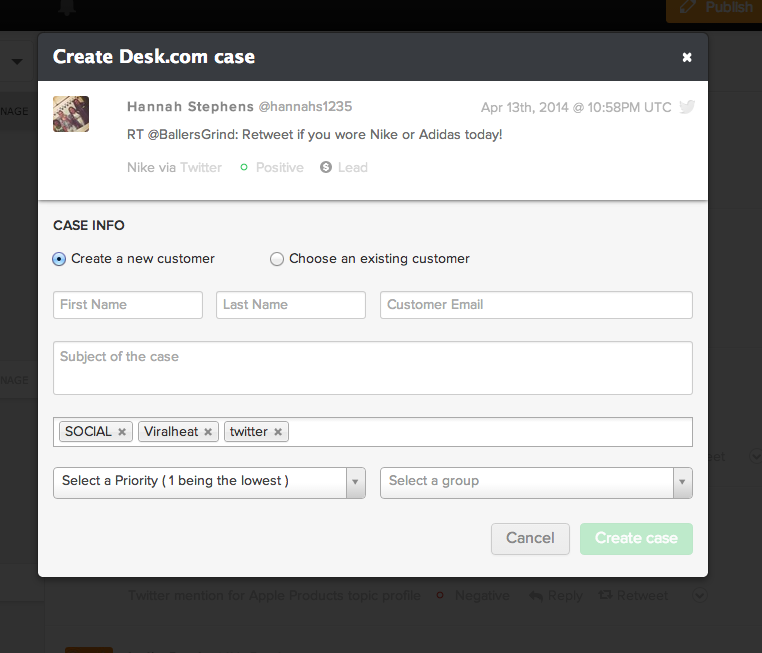Remove the twitter tag
762x653 pixels.
[278, 432]
